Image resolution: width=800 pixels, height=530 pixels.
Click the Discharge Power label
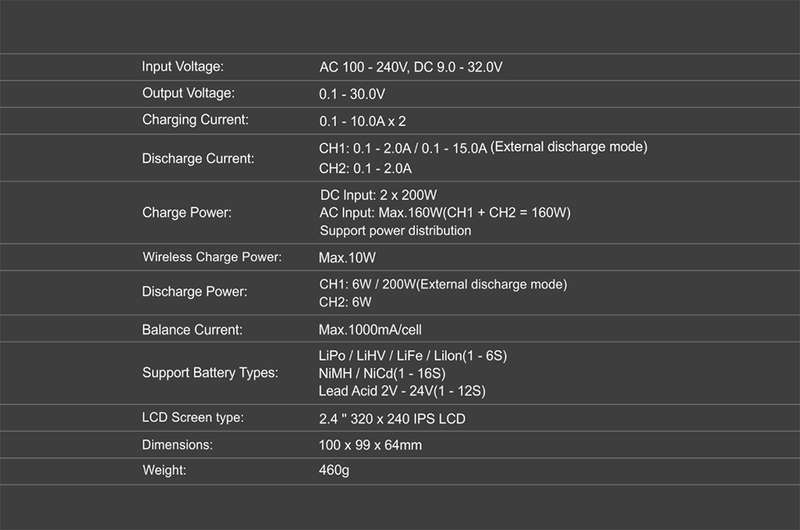194,292
